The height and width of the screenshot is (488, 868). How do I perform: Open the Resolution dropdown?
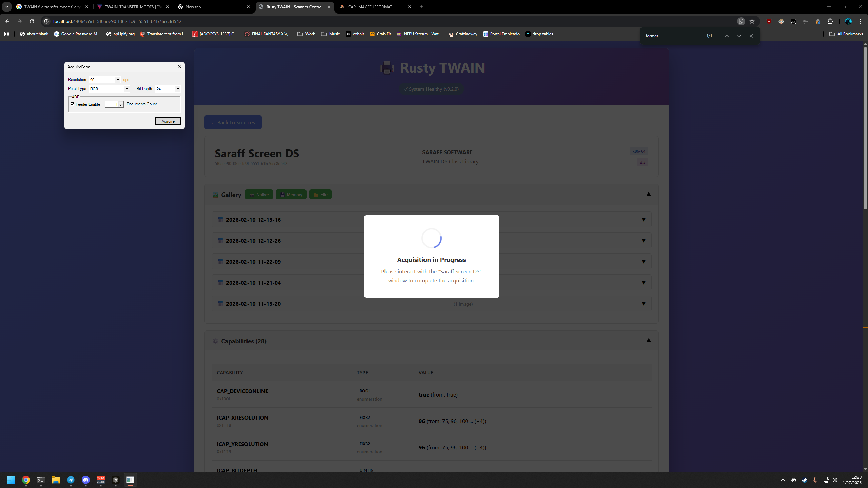[118, 80]
